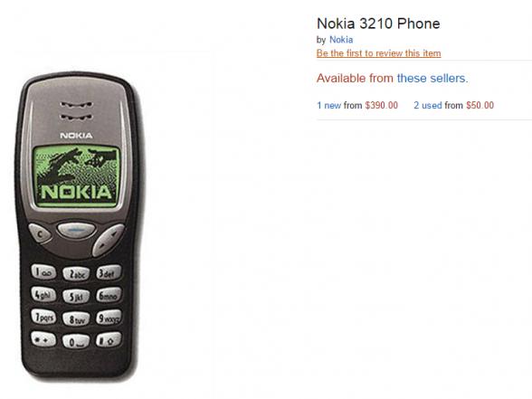
Task: Click the 5jkl key on phone
Action: tap(76, 296)
